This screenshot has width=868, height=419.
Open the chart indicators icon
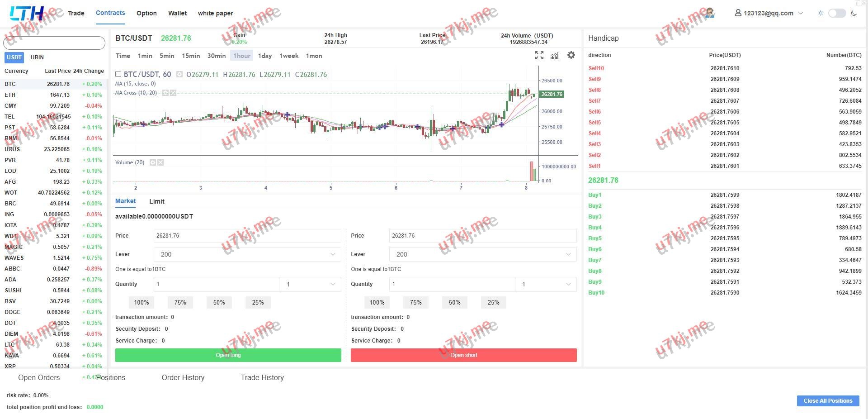point(555,55)
